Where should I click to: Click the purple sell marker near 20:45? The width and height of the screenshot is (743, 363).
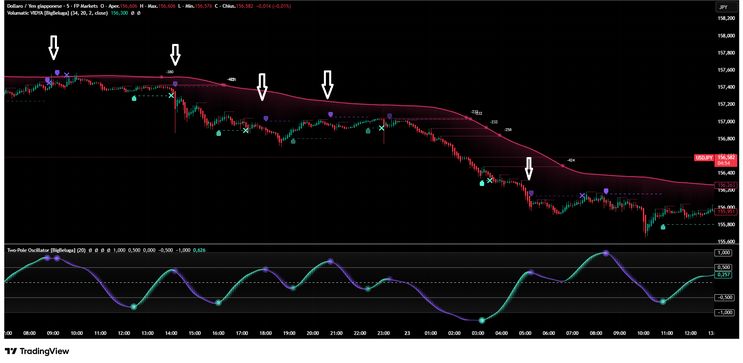(330, 114)
